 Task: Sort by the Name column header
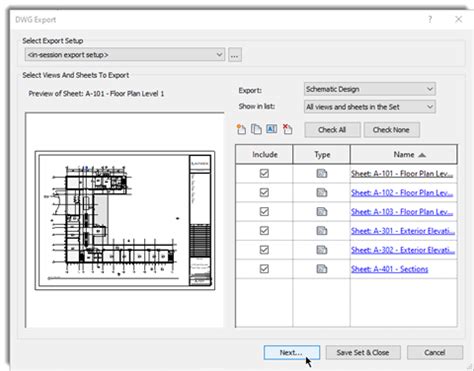tap(404, 154)
